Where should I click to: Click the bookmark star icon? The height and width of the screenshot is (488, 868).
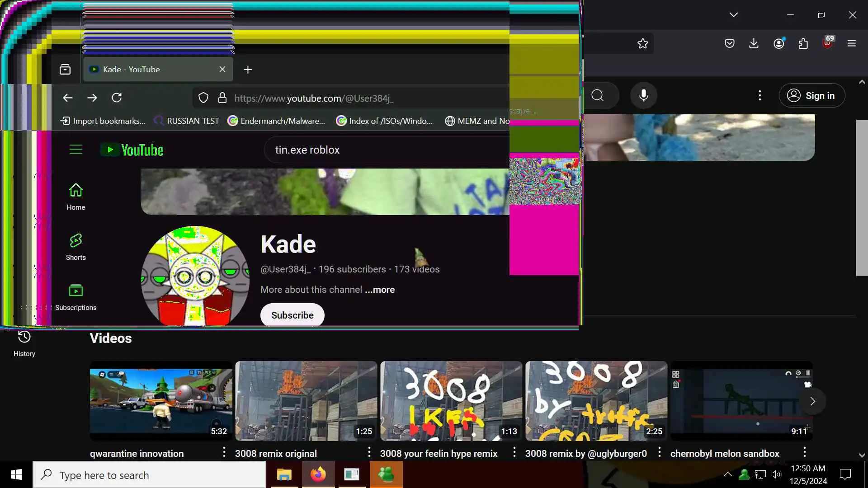click(x=642, y=43)
